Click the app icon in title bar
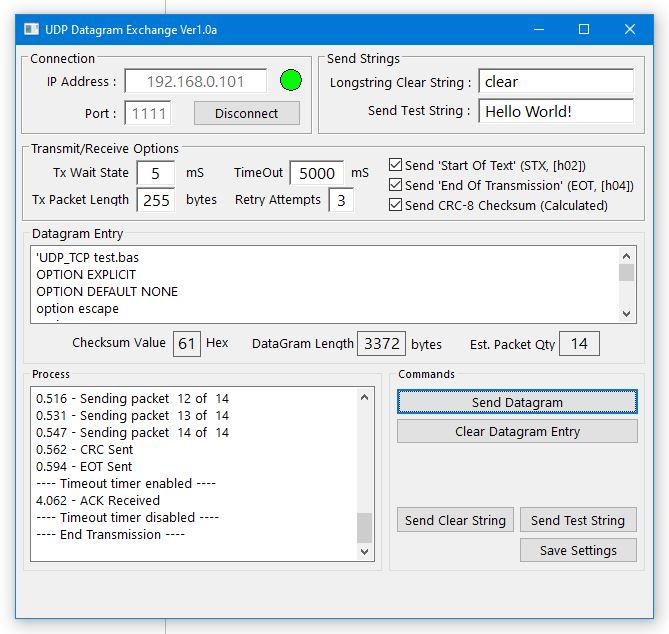Screen dimensions: 669x634 tap(31, 29)
